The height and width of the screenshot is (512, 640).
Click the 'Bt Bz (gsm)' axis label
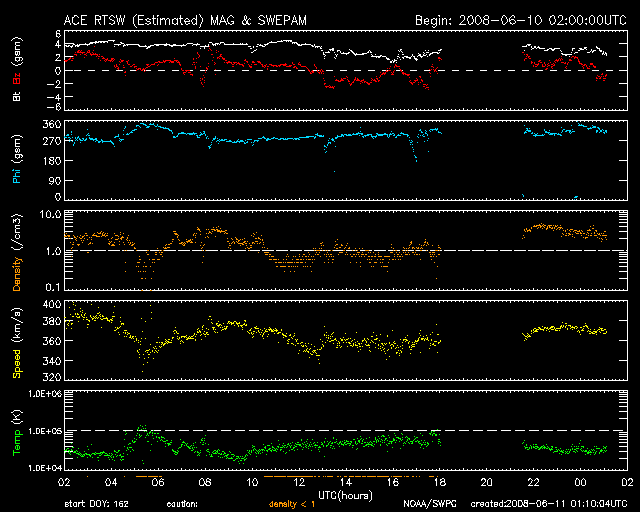pos(17,69)
